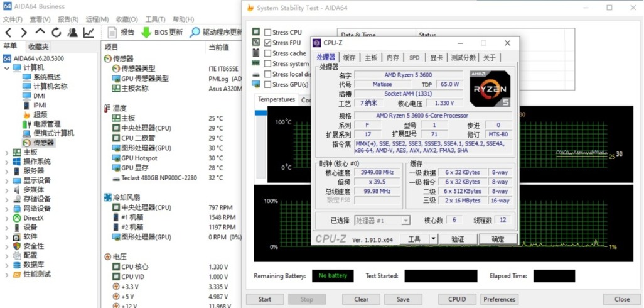Click the 驱动程序更新 magnifier toolbar item
Screen dimensions: 644x308
pos(216,32)
